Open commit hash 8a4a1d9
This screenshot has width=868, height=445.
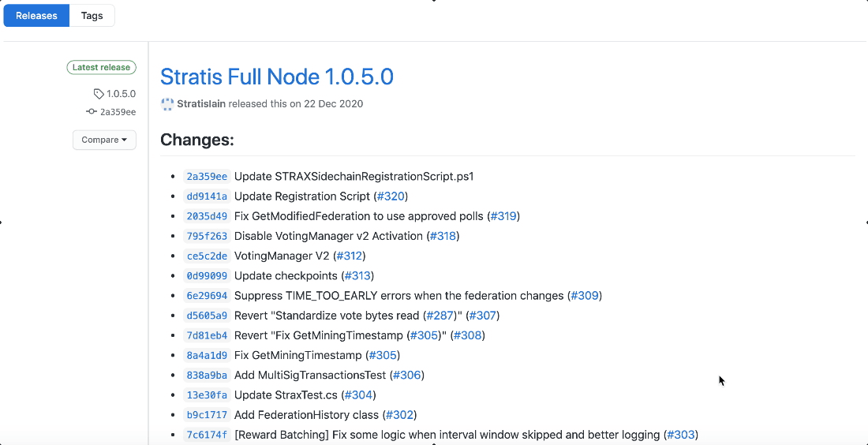[x=207, y=355]
